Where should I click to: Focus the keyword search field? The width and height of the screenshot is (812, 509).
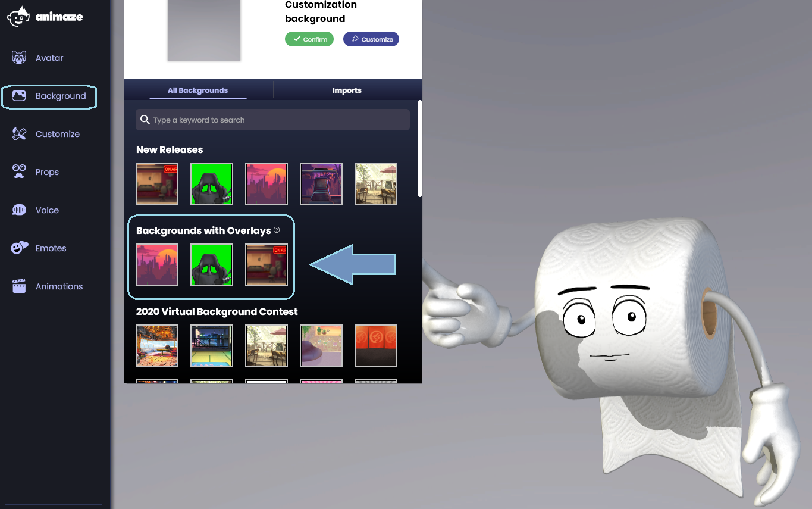[x=272, y=120]
